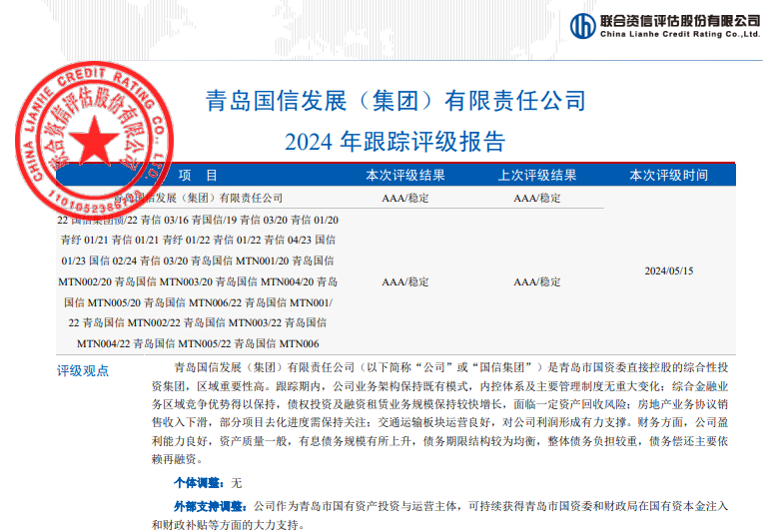
Task: Click the bond list row 上次评级结果 AAA/稳定 cell
Action: [x=537, y=281]
